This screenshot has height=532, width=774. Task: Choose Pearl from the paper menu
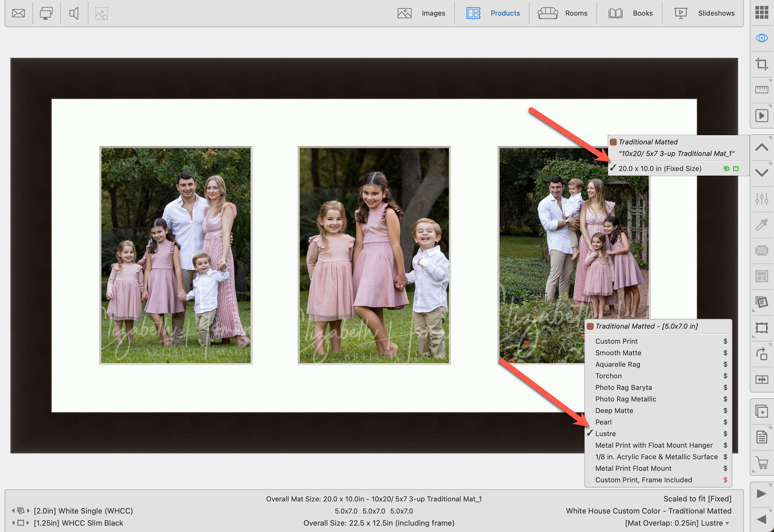coord(603,422)
